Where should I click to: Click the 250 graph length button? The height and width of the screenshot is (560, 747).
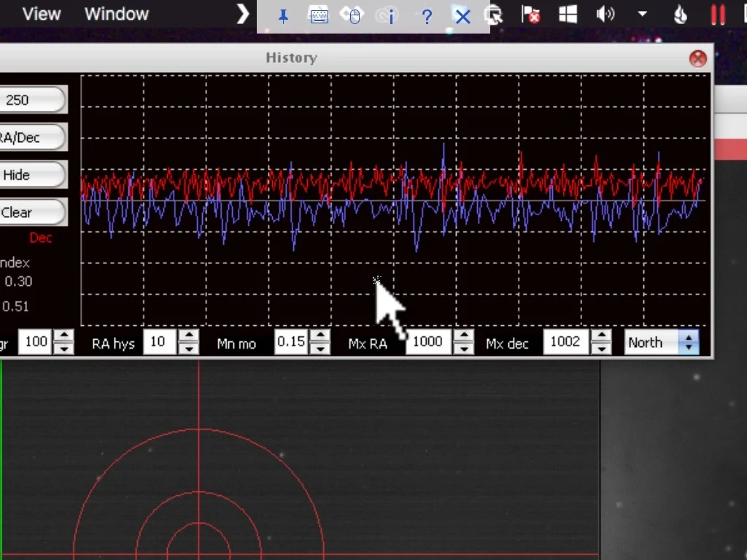(x=32, y=100)
